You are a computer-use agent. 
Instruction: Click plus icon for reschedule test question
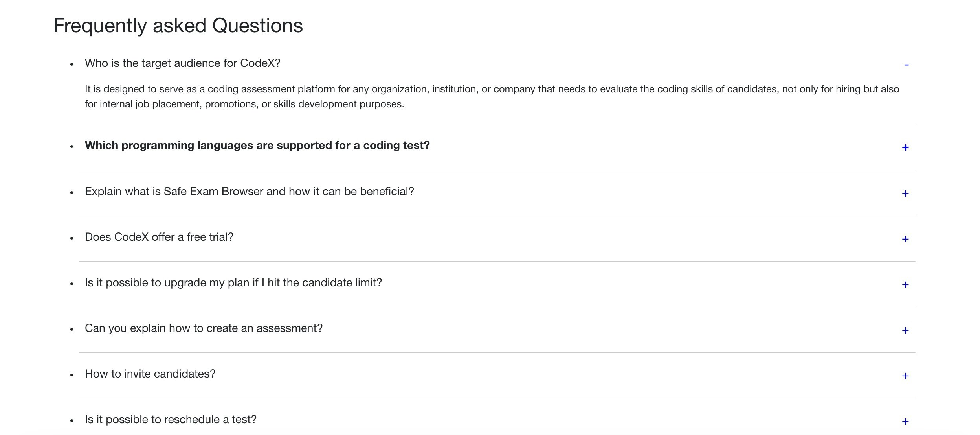[905, 422]
